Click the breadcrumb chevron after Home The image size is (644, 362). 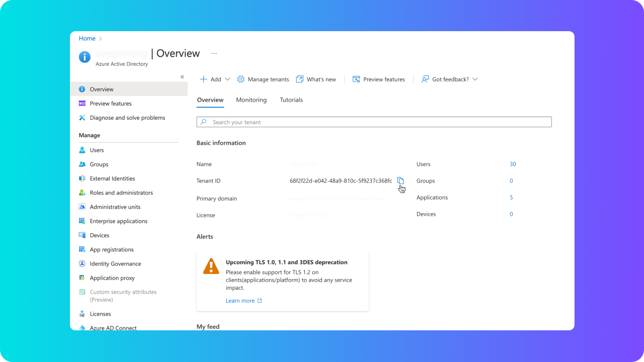click(x=101, y=38)
